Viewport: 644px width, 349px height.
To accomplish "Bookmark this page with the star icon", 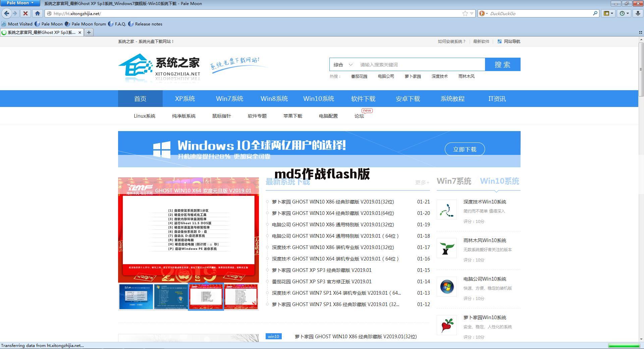I will (x=465, y=13).
